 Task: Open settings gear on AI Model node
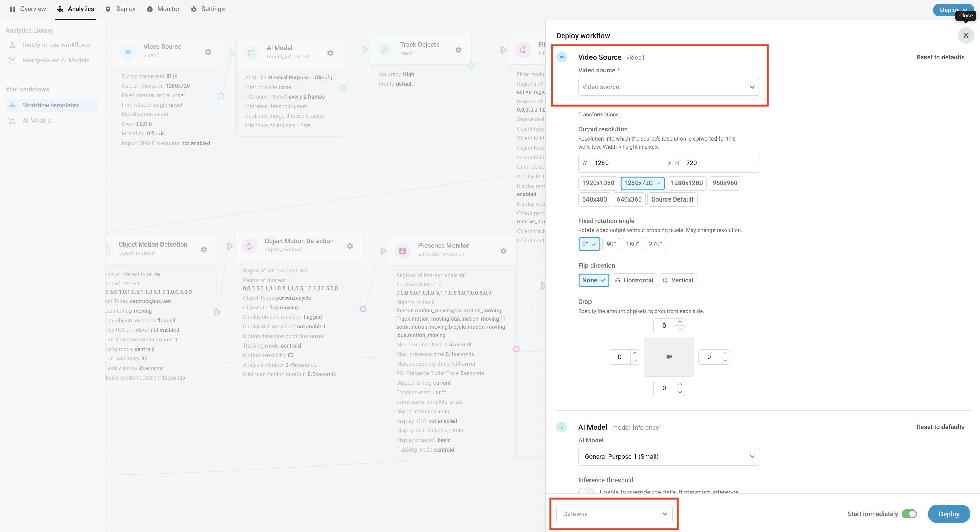tap(330, 53)
